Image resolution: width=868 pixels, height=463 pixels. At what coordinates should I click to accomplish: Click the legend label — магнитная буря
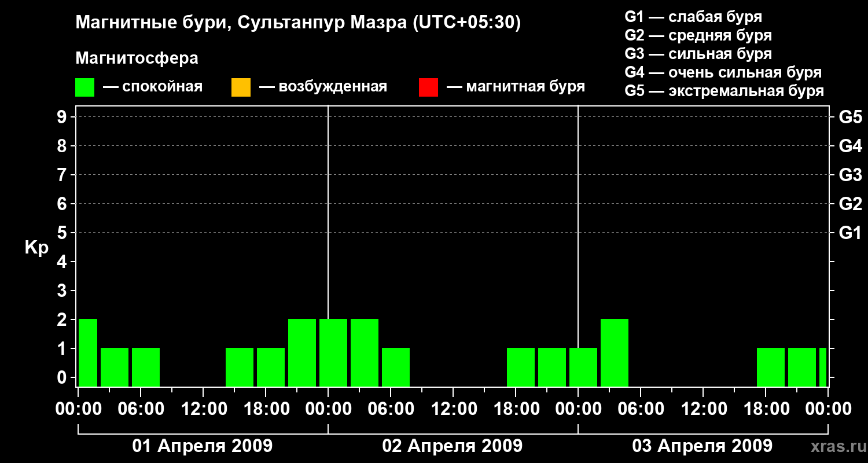(x=516, y=87)
